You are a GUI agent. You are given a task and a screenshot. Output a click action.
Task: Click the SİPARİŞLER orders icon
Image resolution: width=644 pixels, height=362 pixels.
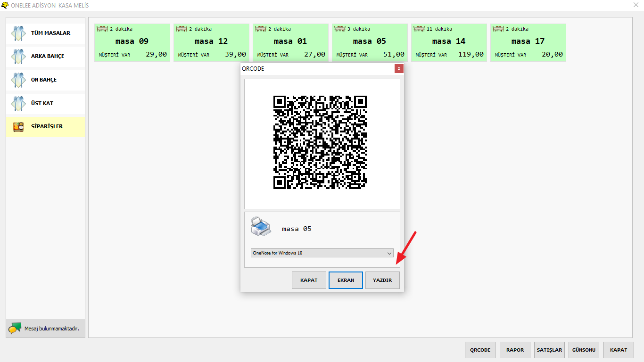coord(18,127)
